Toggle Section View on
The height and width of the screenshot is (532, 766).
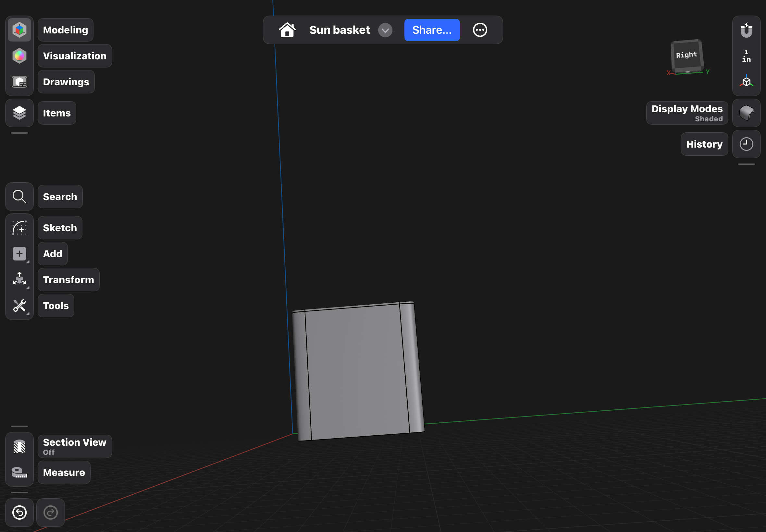tap(19, 447)
